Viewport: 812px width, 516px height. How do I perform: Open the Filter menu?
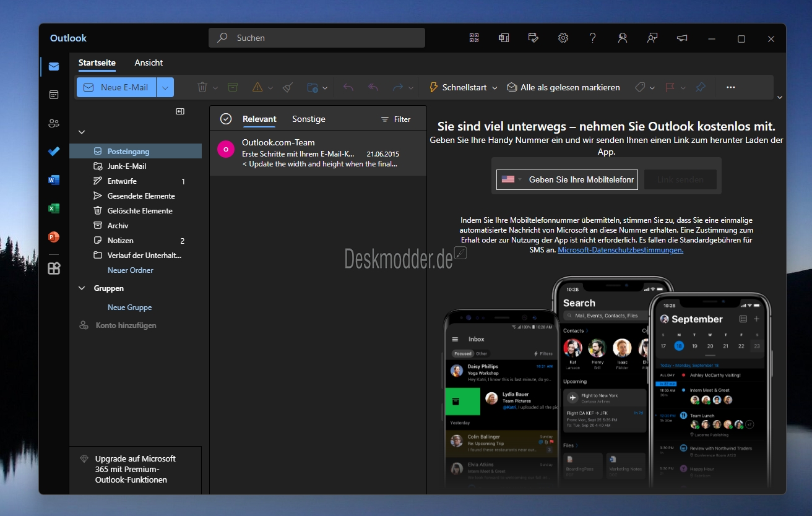(395, 119)
